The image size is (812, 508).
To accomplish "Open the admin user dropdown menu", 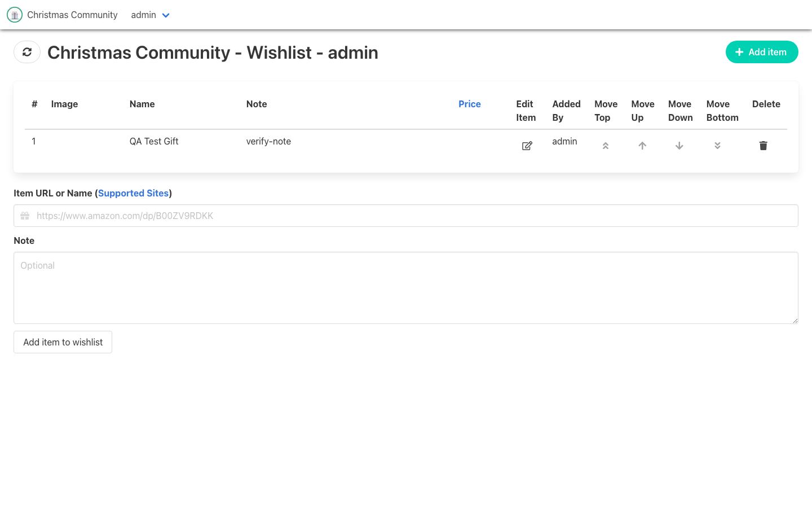I will 150,15.
